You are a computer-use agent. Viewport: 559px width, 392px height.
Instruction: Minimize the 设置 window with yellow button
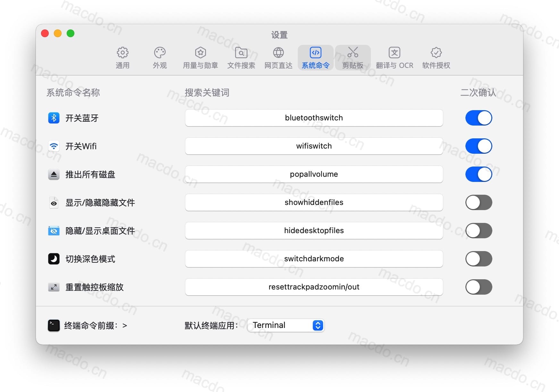tap(58, 33)
